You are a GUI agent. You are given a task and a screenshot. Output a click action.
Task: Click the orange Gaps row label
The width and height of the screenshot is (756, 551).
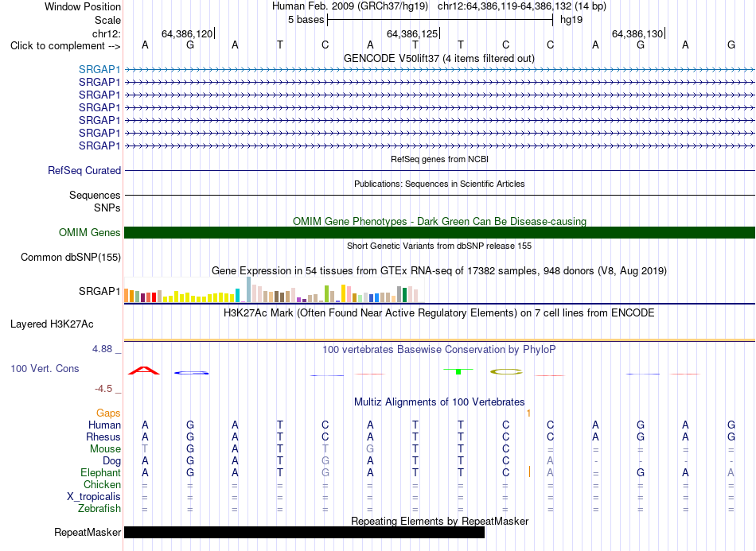tap(108, 413)
